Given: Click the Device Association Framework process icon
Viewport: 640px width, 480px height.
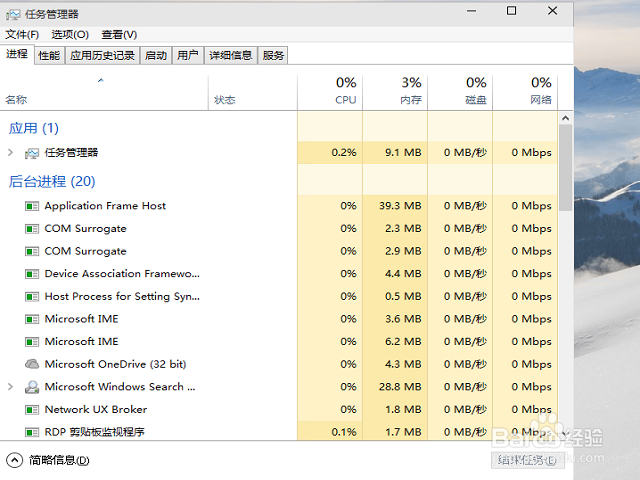Looking at the screenshot, I should coord(32,274).
